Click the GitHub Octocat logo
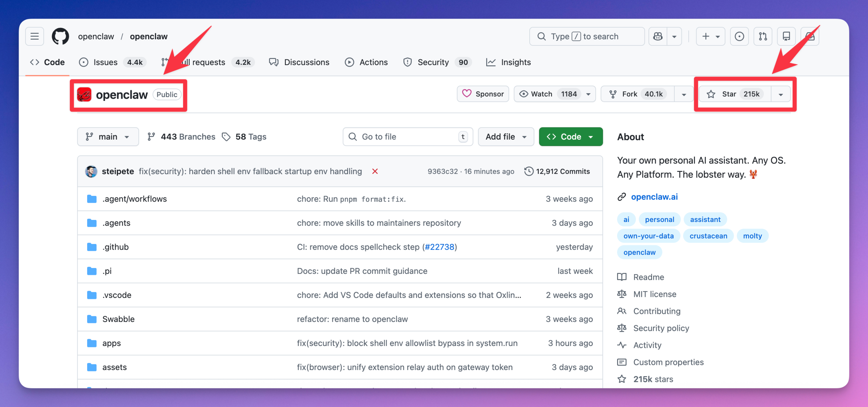This screenshot has height=407, width=868. [x=60, y=36]
